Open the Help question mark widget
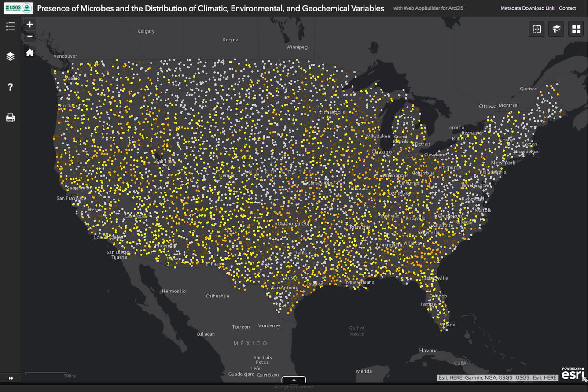This screenshot has height=392, width=588. [10, 87]
